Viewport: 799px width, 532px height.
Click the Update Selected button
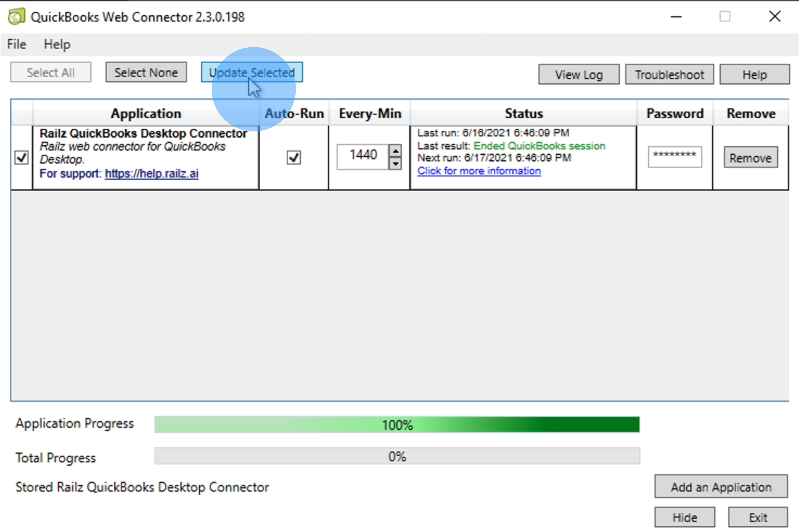click(251, 73)
